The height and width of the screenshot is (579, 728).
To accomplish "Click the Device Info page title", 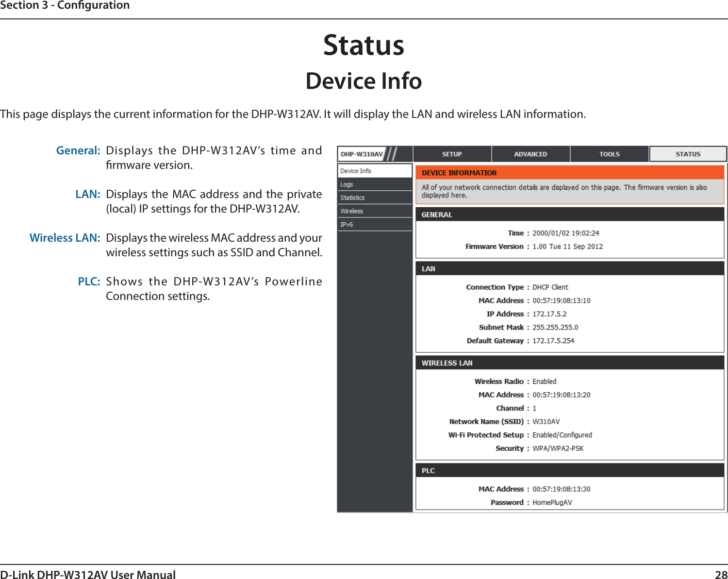I will (x=364, y=81).
